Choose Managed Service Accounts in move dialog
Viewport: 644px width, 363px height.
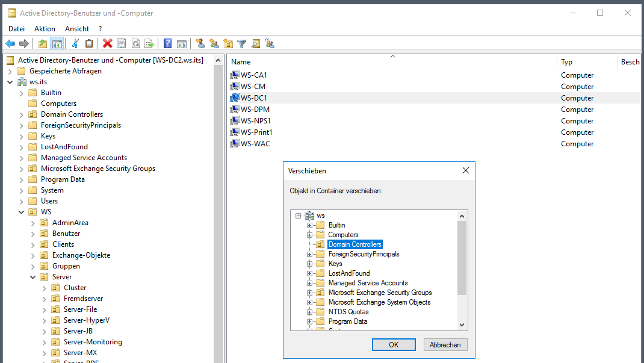[x=368, y=283]
